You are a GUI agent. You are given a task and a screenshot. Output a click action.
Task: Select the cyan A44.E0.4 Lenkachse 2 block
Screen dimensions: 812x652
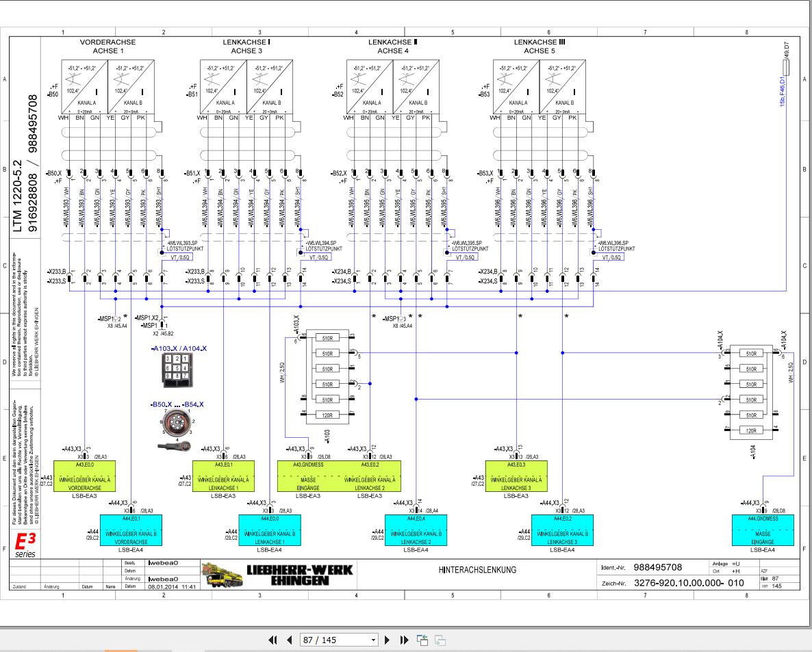click(x=416, y=530)
